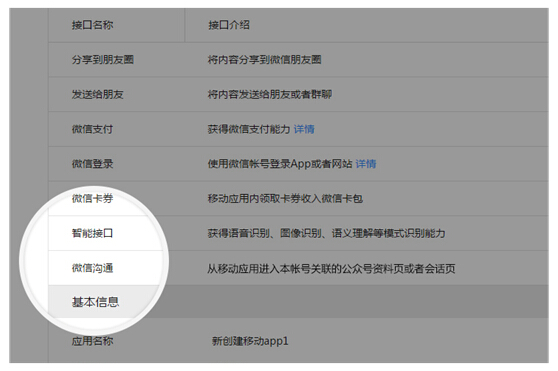Select 智能接口 in the highlighted area

click(92, 233)
